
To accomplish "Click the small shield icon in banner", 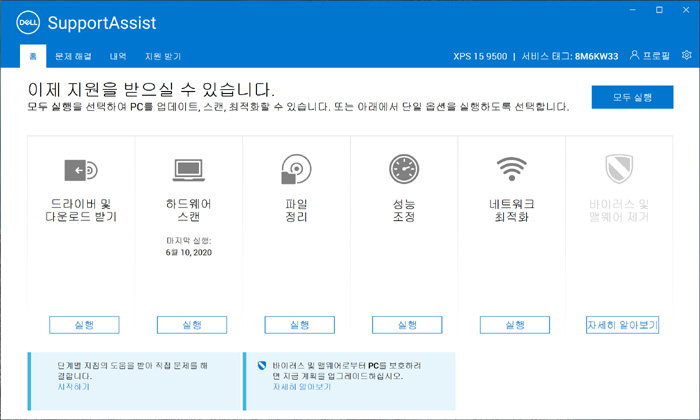I will (262, 366).
